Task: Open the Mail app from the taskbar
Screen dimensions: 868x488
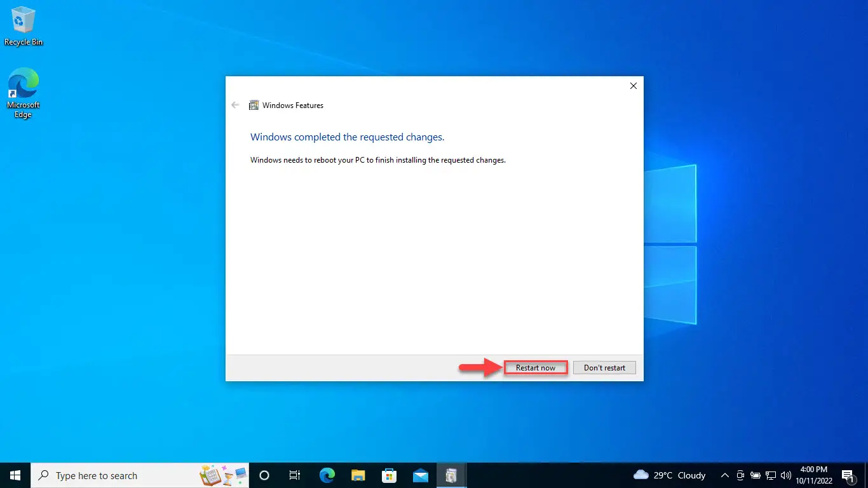Action: (x=420, y=475)
